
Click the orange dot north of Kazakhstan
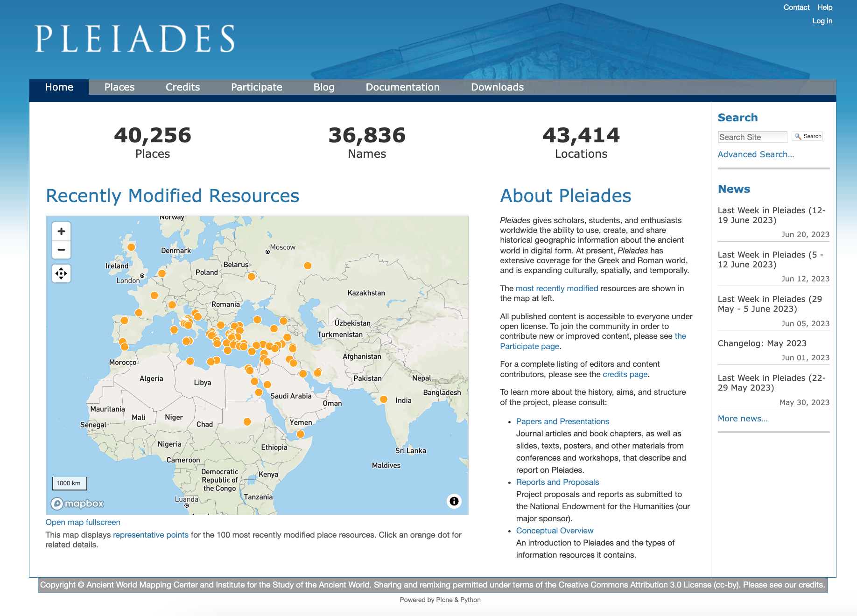coord(308,266)
